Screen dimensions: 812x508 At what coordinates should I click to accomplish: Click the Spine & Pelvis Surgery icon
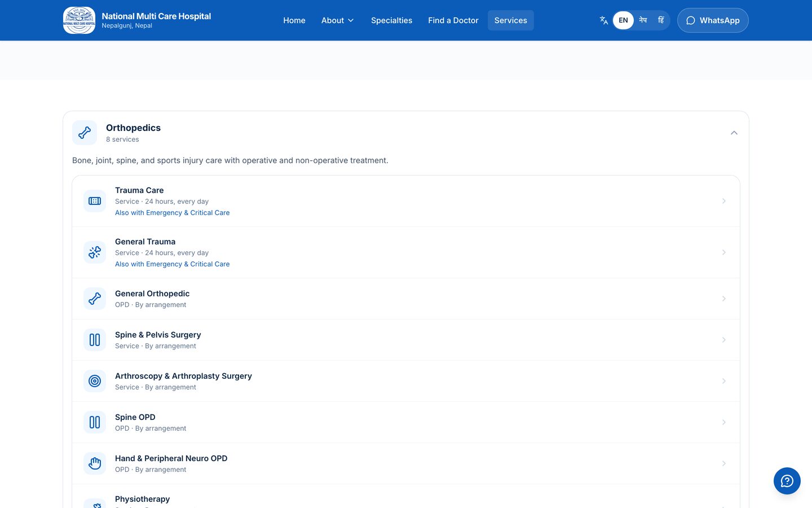[x=95, y=340]
